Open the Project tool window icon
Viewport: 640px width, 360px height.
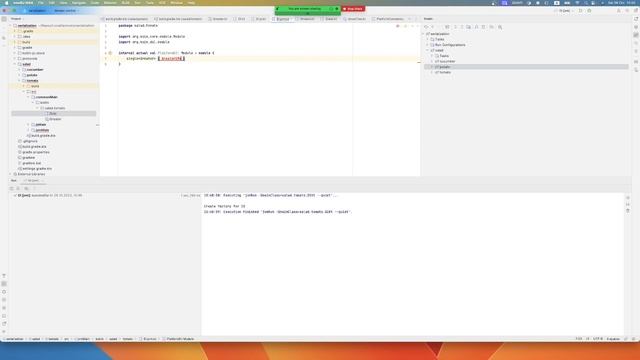(4, 19)
